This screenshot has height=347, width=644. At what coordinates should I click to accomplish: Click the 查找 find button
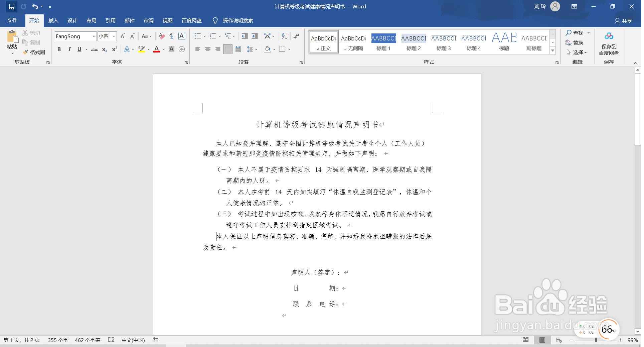point(575,33)
